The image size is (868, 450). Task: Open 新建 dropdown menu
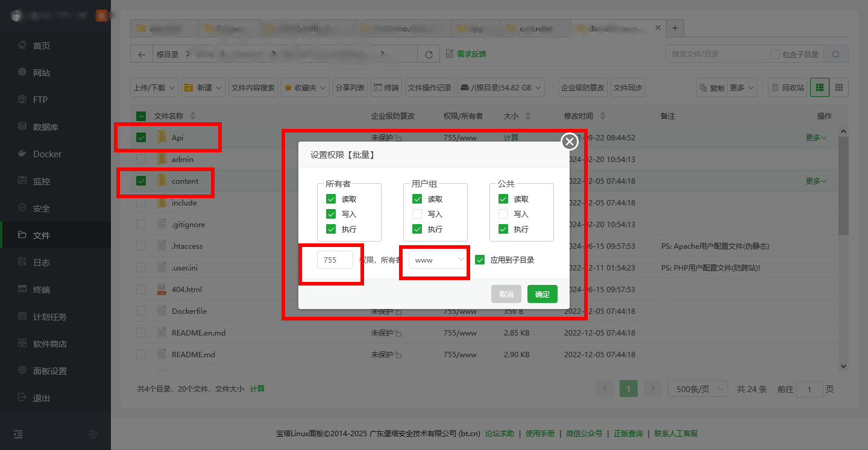[x=203, y=87]
